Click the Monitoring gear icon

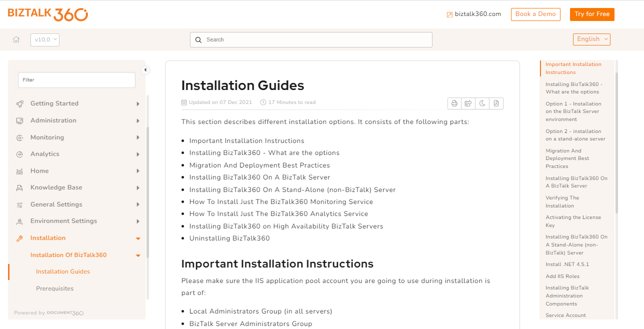point(19,137)
